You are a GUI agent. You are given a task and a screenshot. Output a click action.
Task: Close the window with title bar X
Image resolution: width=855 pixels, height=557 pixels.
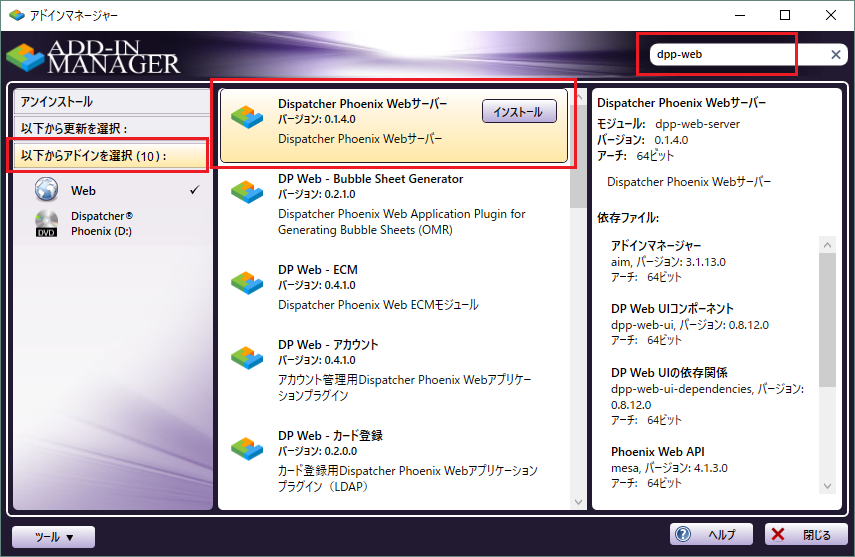click(830, 15)
